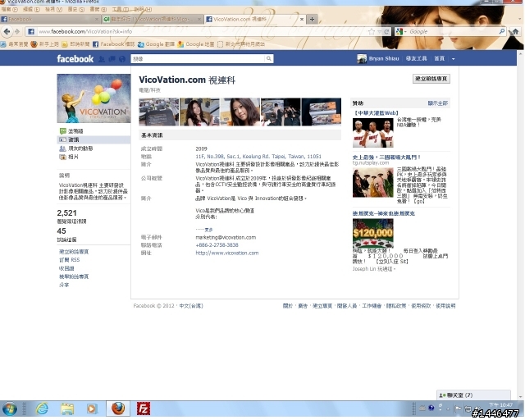
Task: Open Windows Media Player from the taskbar
Action: (x=91, y=409)
